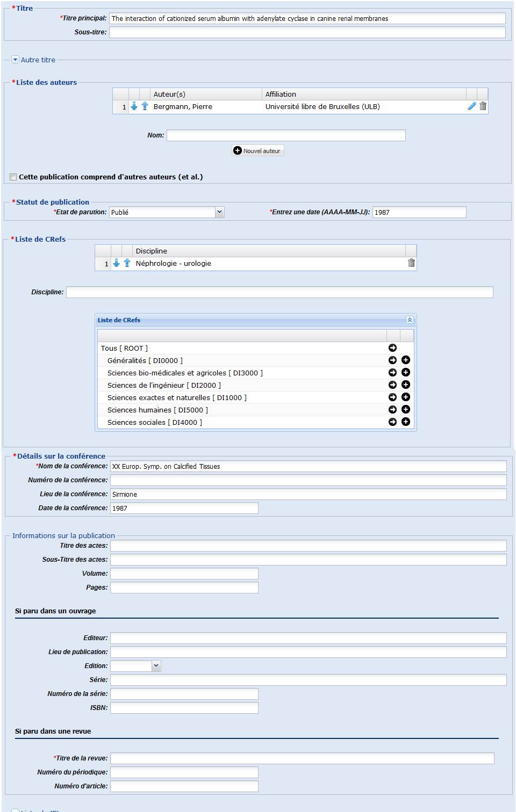
Task: Click the 'Université libre de Bruxelles (ULB)' affiliation cell
Action: tap(322, 106)
